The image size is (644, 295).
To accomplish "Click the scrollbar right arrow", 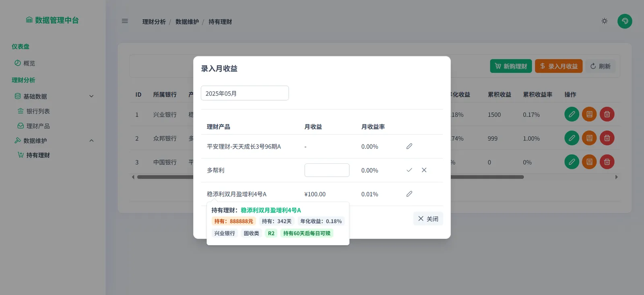I will (616, 177).
